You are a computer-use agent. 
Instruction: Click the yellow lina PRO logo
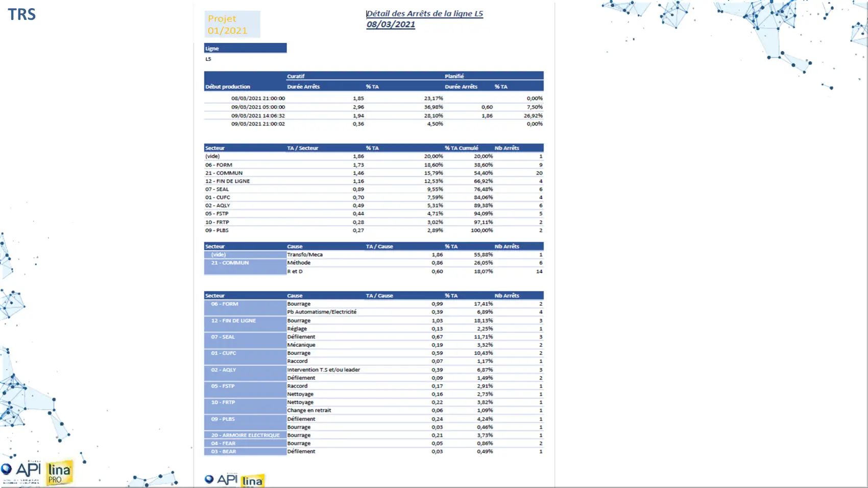[x=59, y=473]
